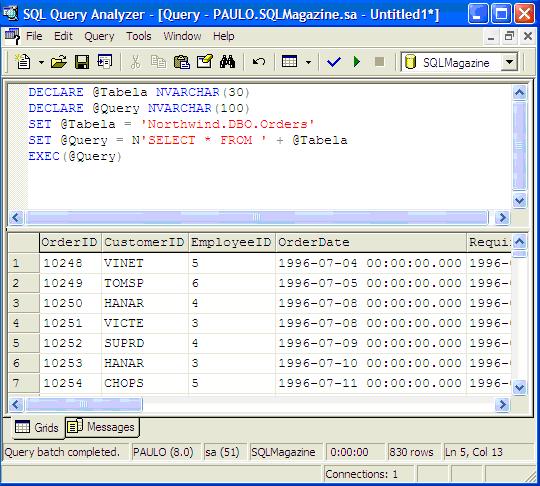Click the cell containing CHOPS
This screenshot has width=540, height=486.
click(145, 383)
